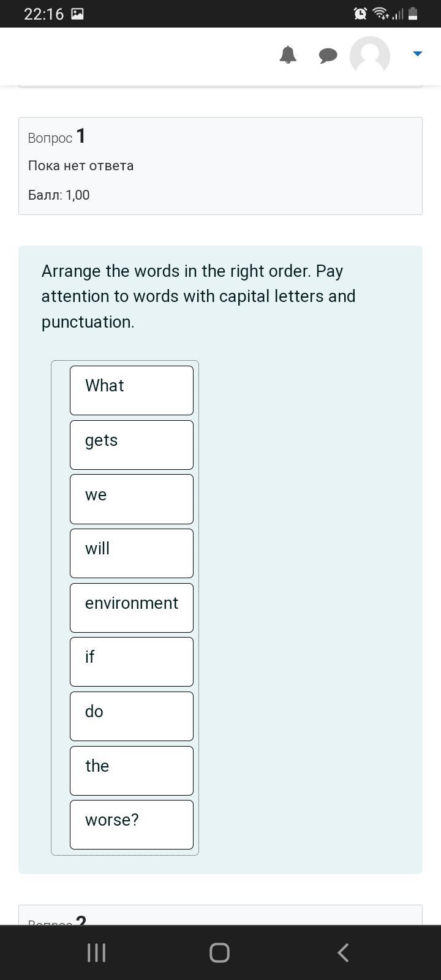This screenshot has width=441, height=980.
Task: Select the "environment" word tile
Action: point(132,608)
